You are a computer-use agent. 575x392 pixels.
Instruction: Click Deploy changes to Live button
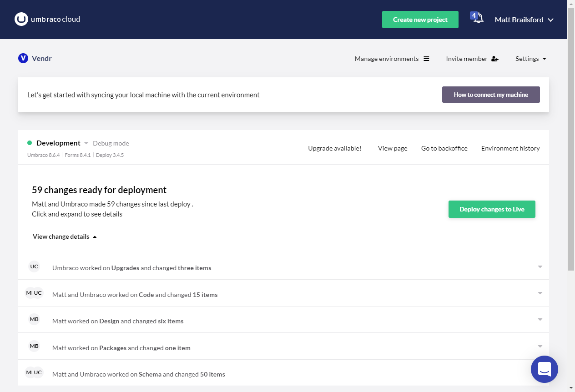click(x=492, y=209)
